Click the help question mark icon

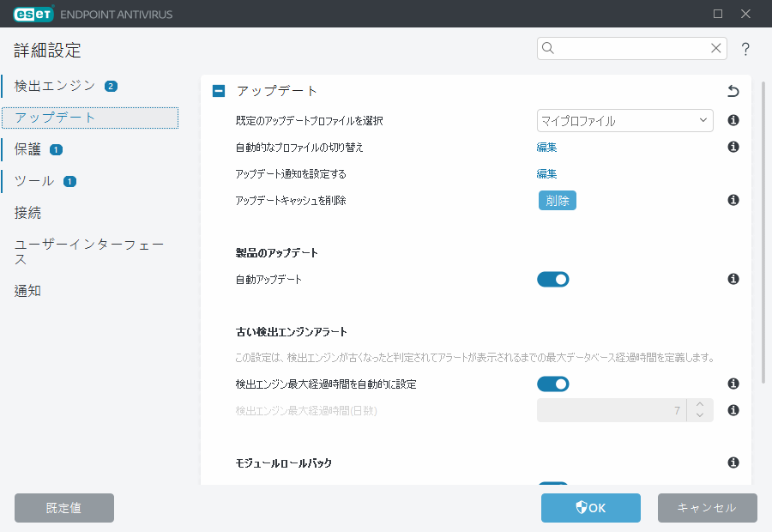click(x=745, y=48)
